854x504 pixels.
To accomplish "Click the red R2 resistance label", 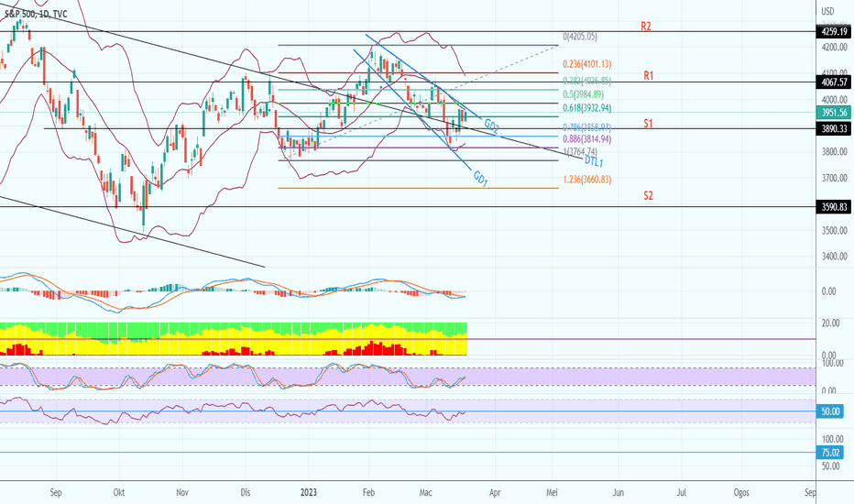I will coord(646,26).
